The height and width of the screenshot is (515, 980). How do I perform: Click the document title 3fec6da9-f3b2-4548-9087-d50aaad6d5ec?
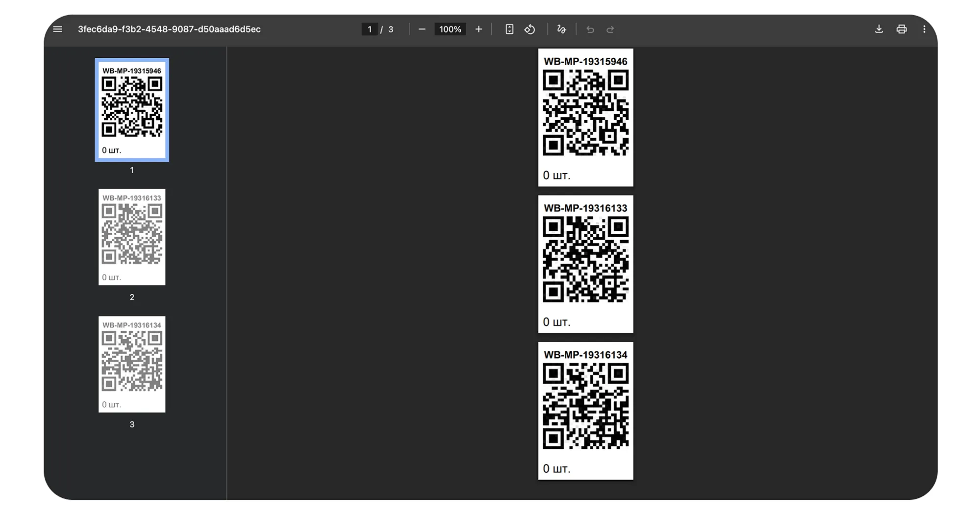[169, 29]
